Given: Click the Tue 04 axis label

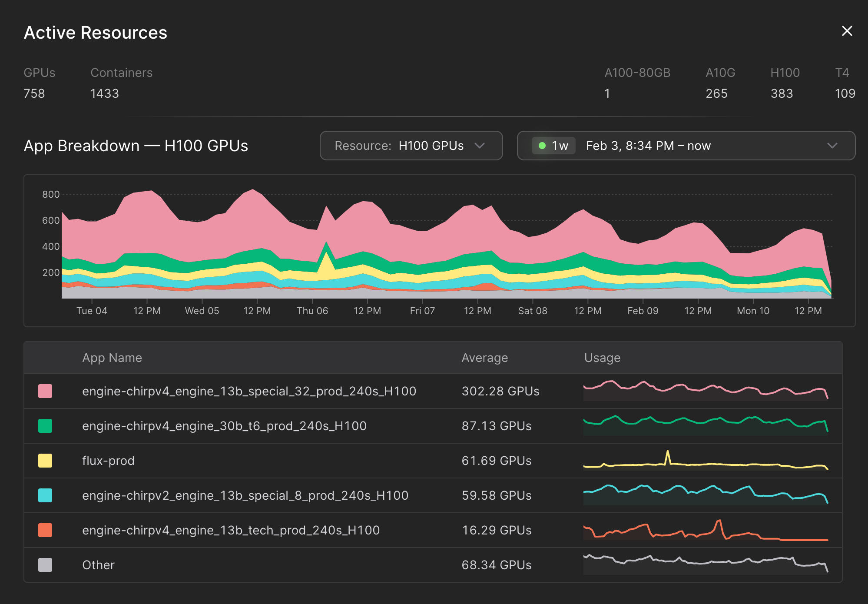Looking at the screenshot, I should pyautogui.click(x=92, y=311).
